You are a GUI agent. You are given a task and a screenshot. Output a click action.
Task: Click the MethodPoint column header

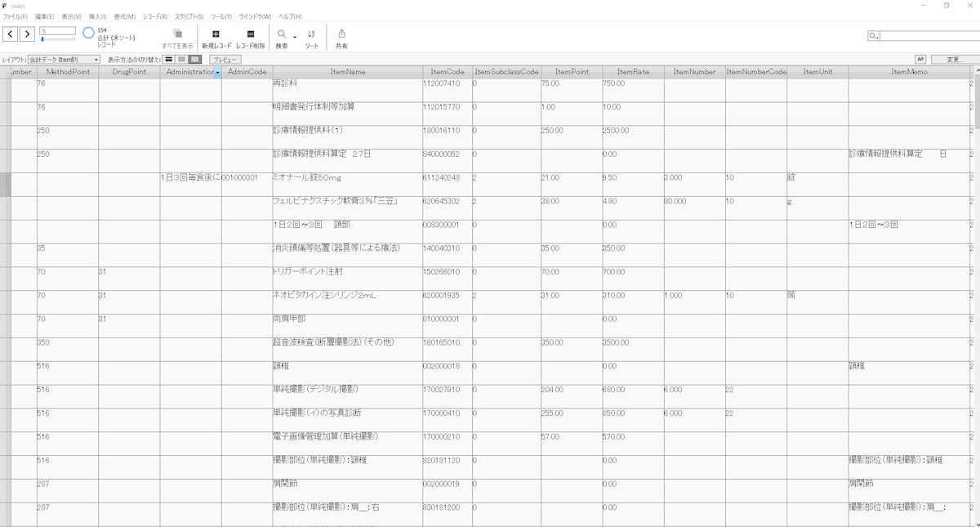coord(68,72)
